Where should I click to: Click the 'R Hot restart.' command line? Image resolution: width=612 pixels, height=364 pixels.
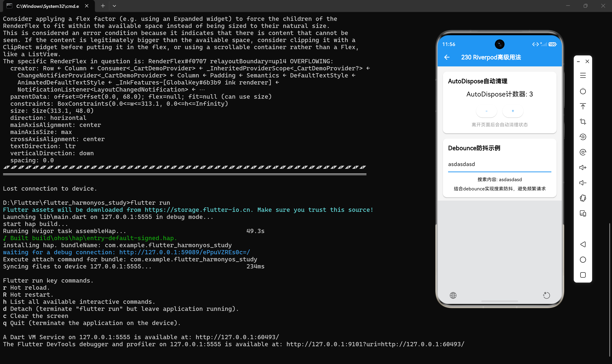pyautogui.click(x=28, y=295)
